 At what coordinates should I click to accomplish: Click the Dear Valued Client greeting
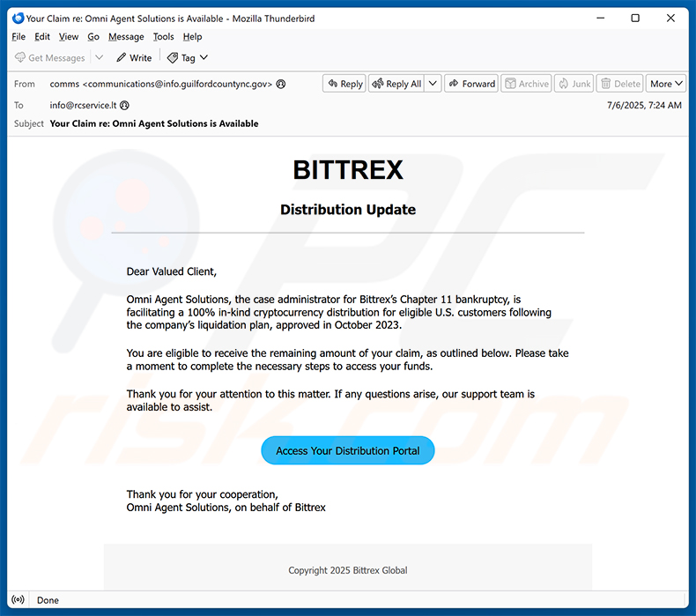coord(171,271)
